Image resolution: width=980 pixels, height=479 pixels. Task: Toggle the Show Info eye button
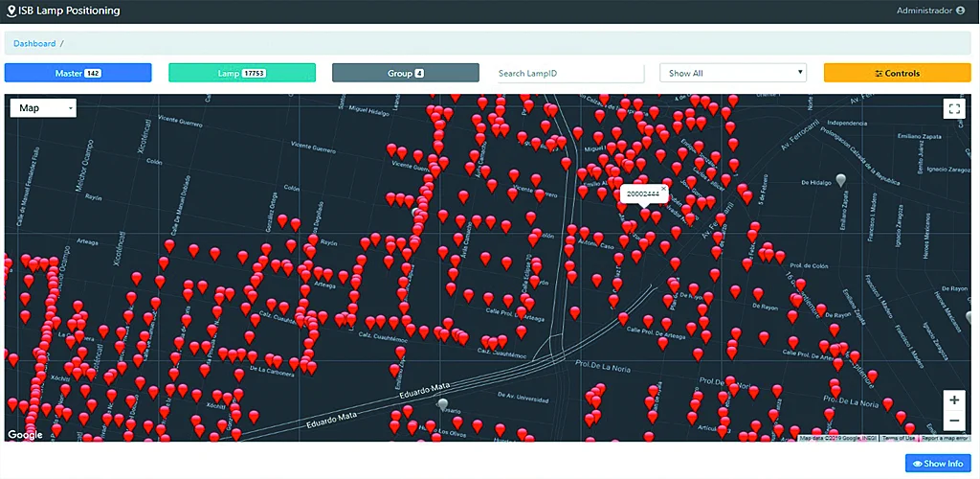coord(938,464)
